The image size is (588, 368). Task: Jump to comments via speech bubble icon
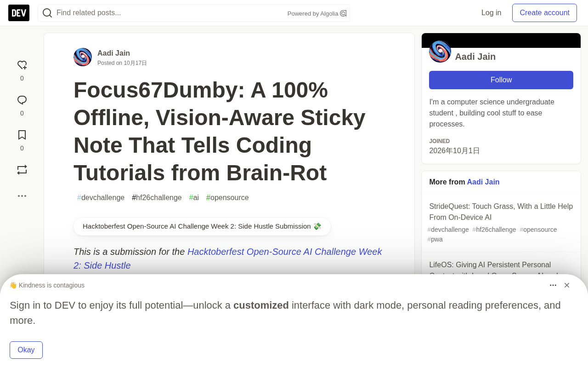pyautogui.click(x=22, y=100)
